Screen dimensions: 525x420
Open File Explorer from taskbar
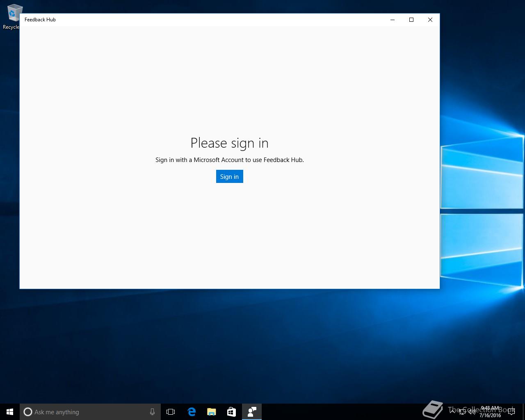(x=211, y=412)
